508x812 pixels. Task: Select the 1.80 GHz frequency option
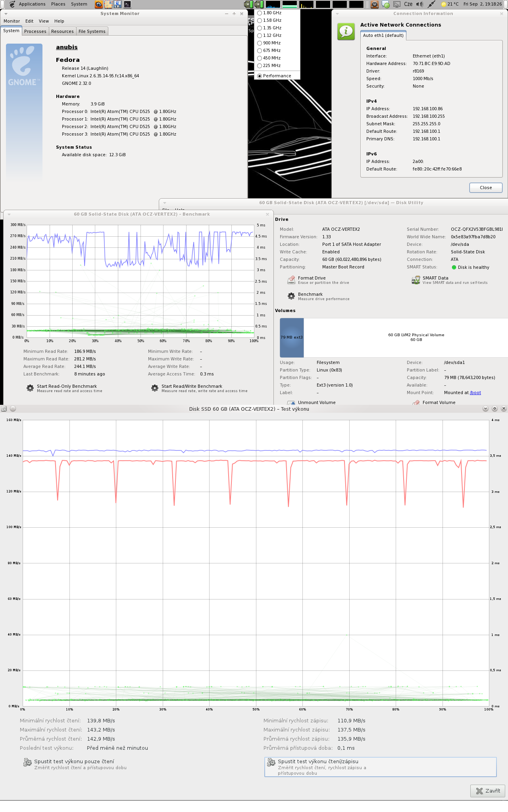coord(260,13)
